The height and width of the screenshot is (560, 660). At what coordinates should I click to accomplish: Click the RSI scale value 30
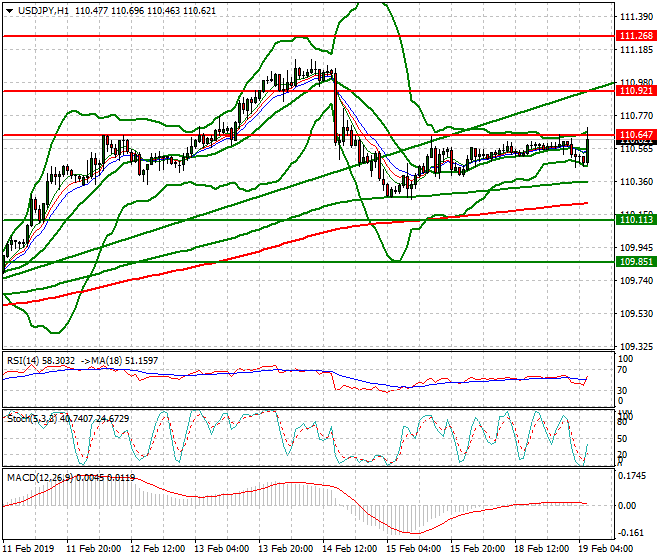[622, 390]
